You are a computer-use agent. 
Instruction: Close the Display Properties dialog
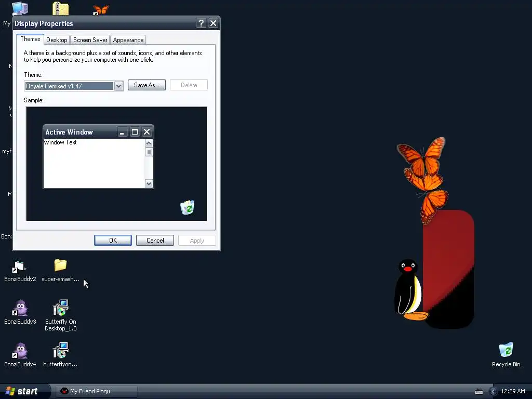coord(213,23)
